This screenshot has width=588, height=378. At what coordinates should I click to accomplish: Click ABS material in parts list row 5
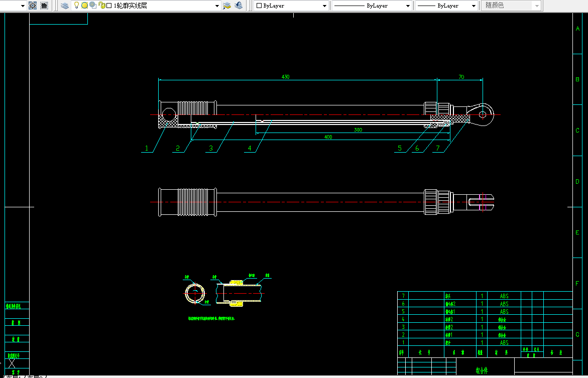(504, 312)
